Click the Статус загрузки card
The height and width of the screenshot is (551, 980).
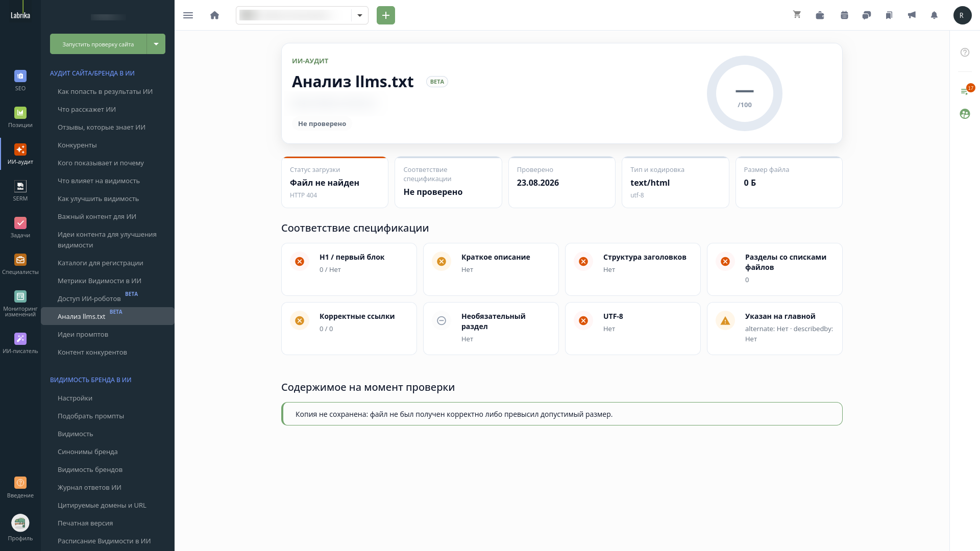point(335,182)
